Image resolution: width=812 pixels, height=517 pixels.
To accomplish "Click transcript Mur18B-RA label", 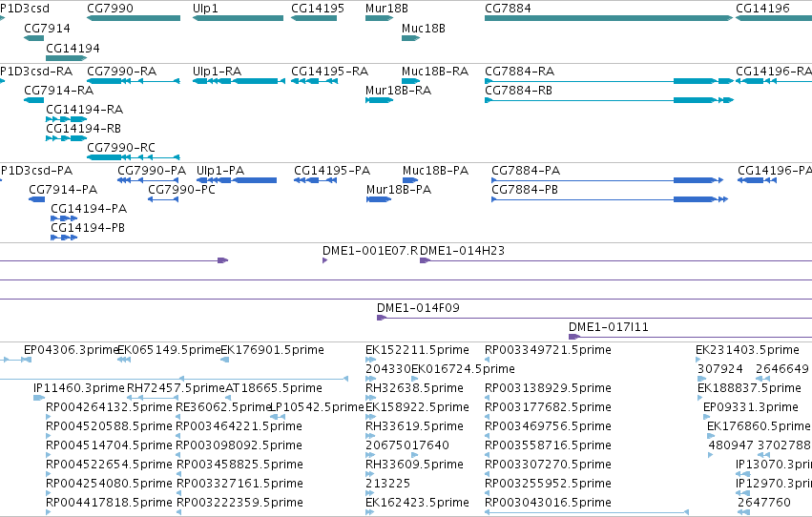I will [x=398, y=90].
